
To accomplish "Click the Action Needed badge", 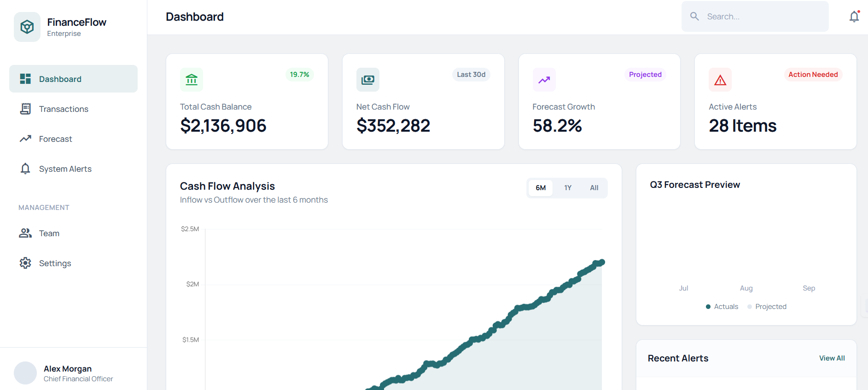I will pyautogui.click(x=813, y=75).
